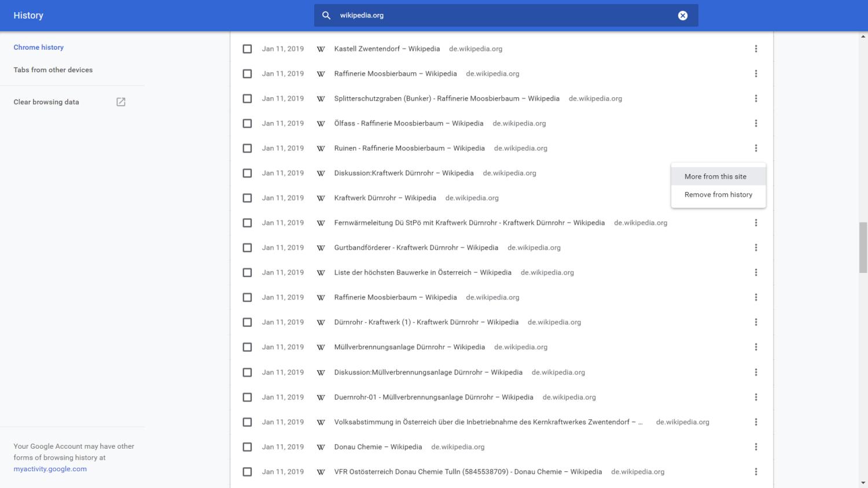Click Wikipedia favicon for Duernrohr-01 entry

321,397
